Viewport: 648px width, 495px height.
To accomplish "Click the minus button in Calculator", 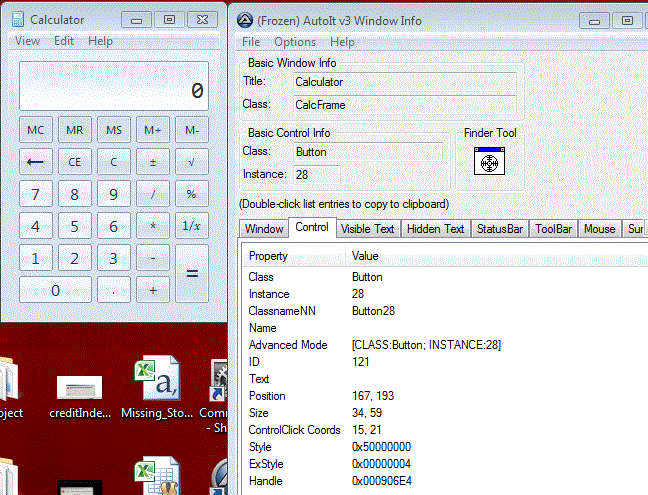I will click(153, 258).
